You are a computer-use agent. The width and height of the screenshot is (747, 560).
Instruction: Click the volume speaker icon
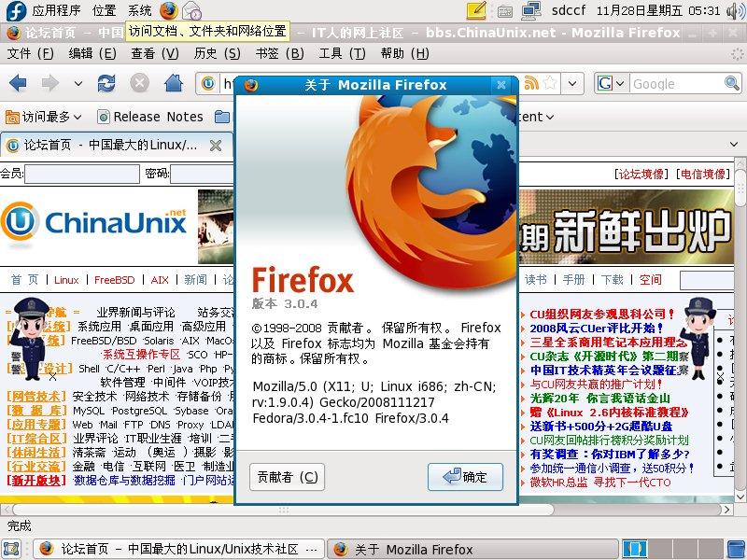(x=736, y=10)
